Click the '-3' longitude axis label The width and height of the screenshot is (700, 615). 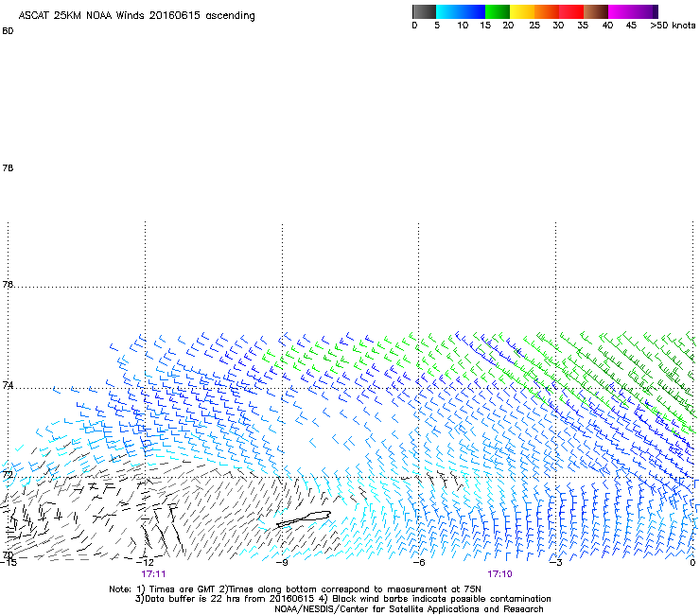(x=556, y=563)
